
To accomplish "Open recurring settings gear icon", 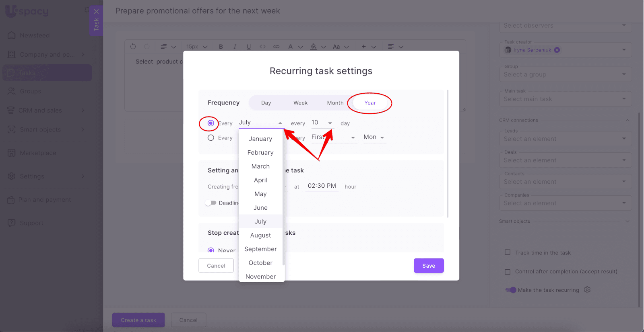I will 587,290.
